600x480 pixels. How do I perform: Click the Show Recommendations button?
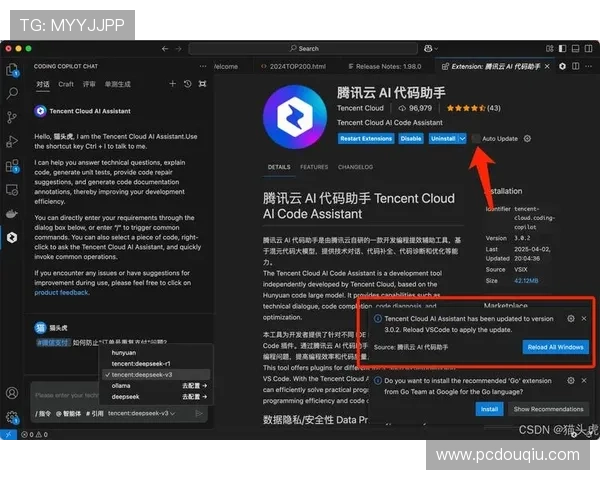click(548, 409)
